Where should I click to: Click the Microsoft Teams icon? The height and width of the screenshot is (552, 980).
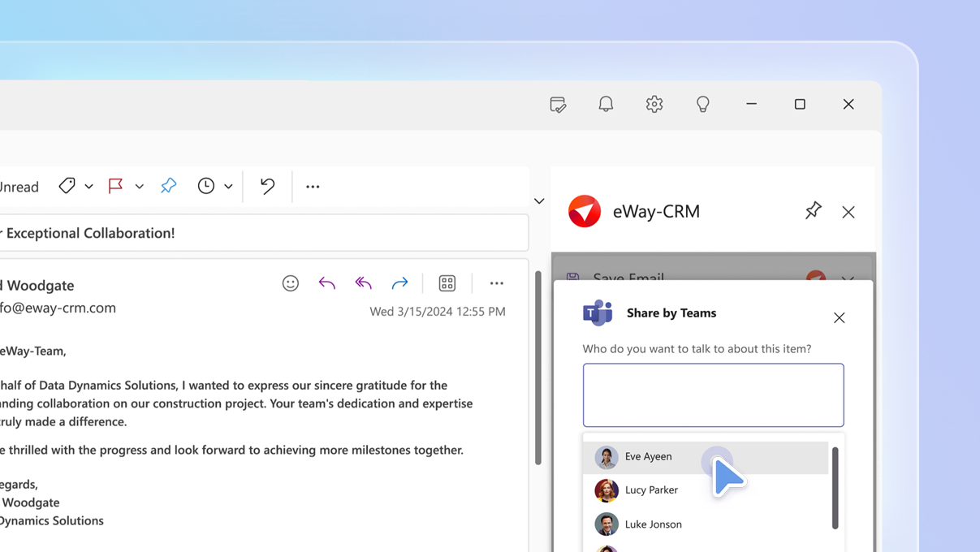(598, 313)
